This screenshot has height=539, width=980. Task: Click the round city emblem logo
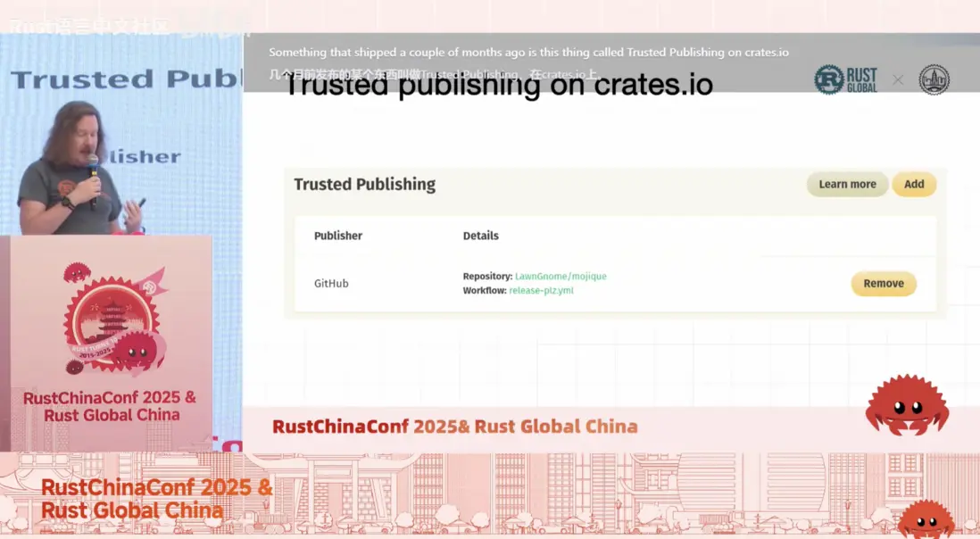coord(934,80)
